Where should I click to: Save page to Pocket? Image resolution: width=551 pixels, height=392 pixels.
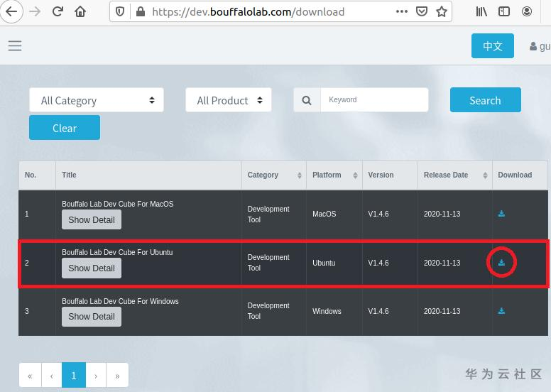(421, 11)
